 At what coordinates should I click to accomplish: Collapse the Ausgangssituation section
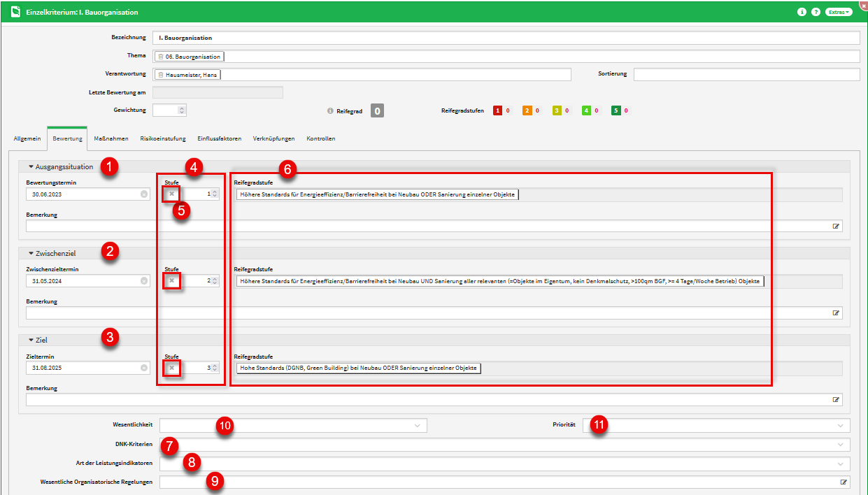point(31,166)
